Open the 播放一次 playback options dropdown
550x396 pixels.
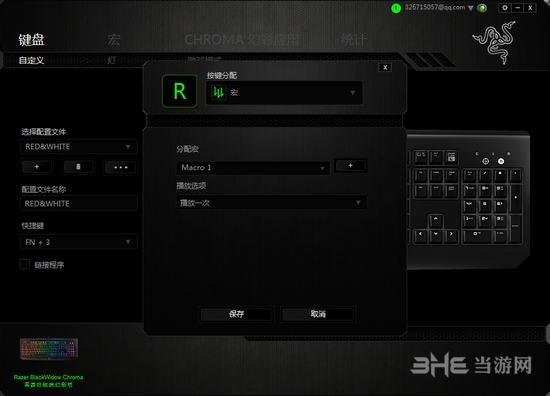pyautogui.click(x=271, y=202)
